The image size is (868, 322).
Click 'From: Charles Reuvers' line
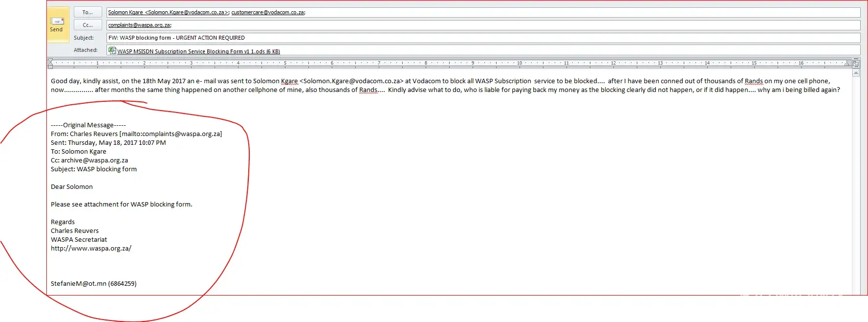coord(136,134)
